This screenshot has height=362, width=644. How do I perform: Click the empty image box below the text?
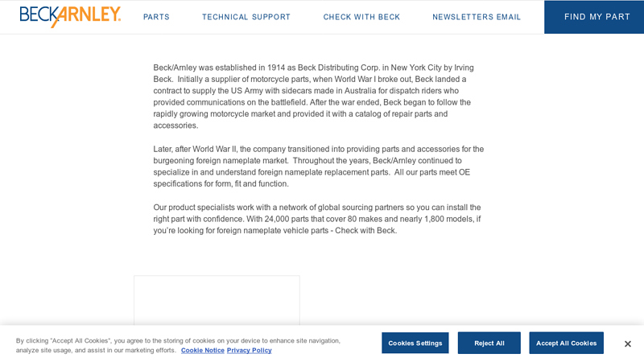tap(217, 302)
